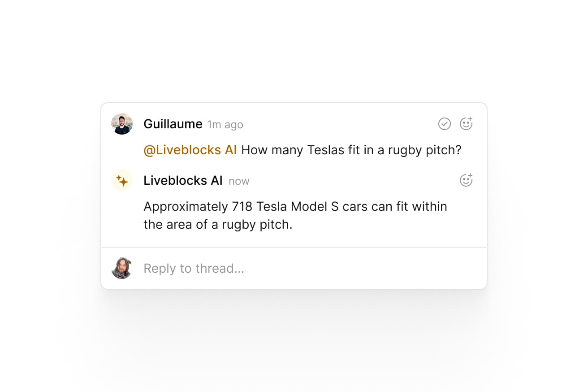Screen dimensions: 588x392
Task: Mark Guillaume's thread as resolved
Action: (x=444, y=124)
